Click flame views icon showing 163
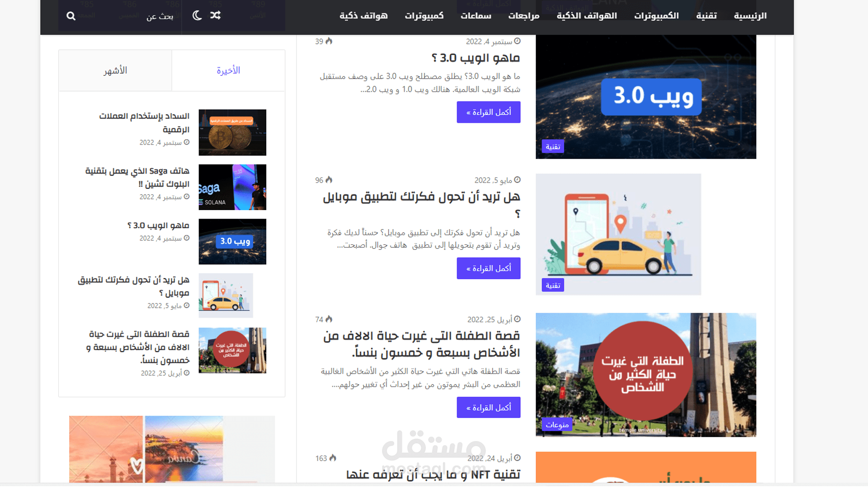The height and width of the screenshot is (488, 868). [x=333, y=458]
